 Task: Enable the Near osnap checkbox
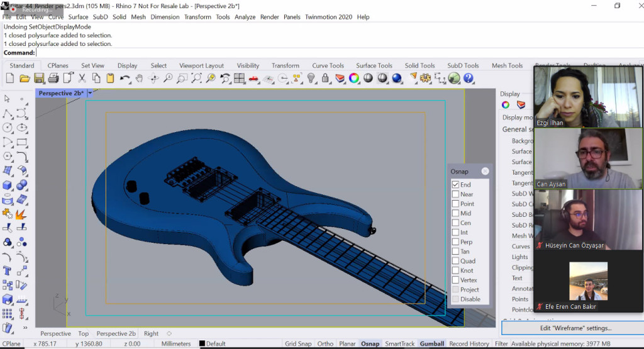455,194
